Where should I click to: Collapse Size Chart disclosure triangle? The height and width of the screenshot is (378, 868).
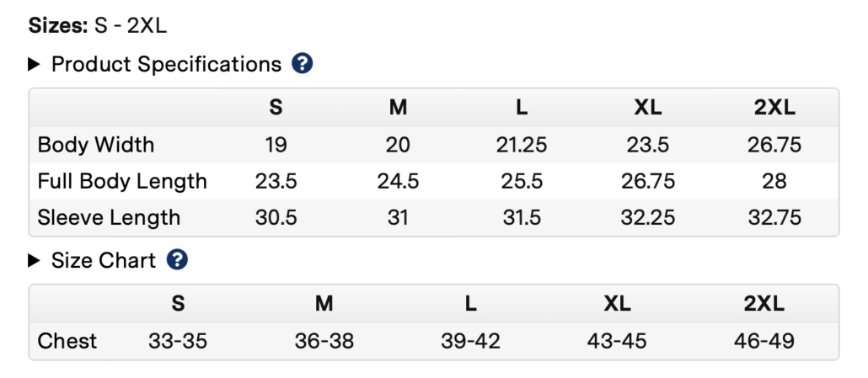[34, 260]
